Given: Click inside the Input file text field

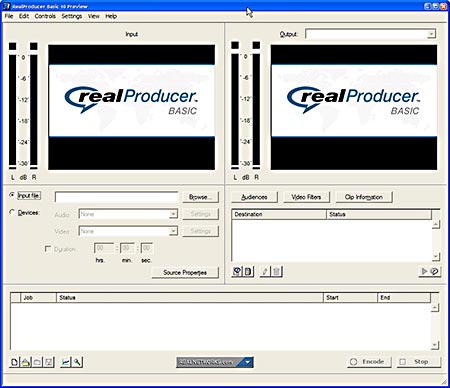Looking at the screenshot, I should click(116, 197).
